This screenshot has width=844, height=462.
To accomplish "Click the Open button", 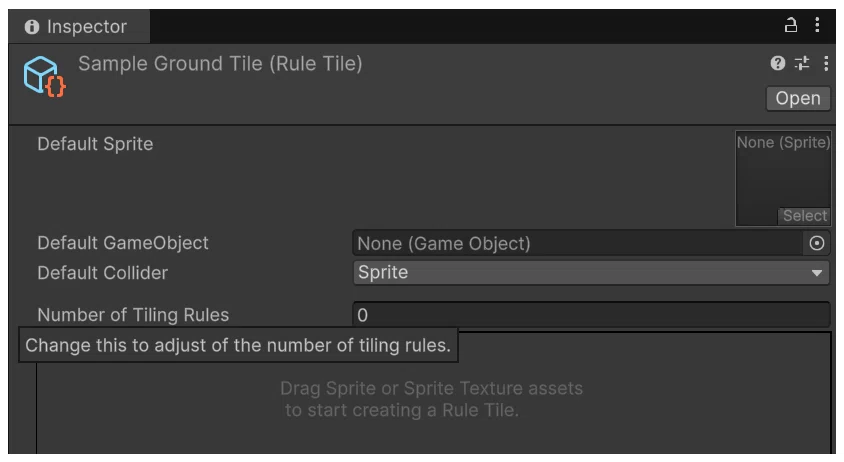I will click(798, 99).
